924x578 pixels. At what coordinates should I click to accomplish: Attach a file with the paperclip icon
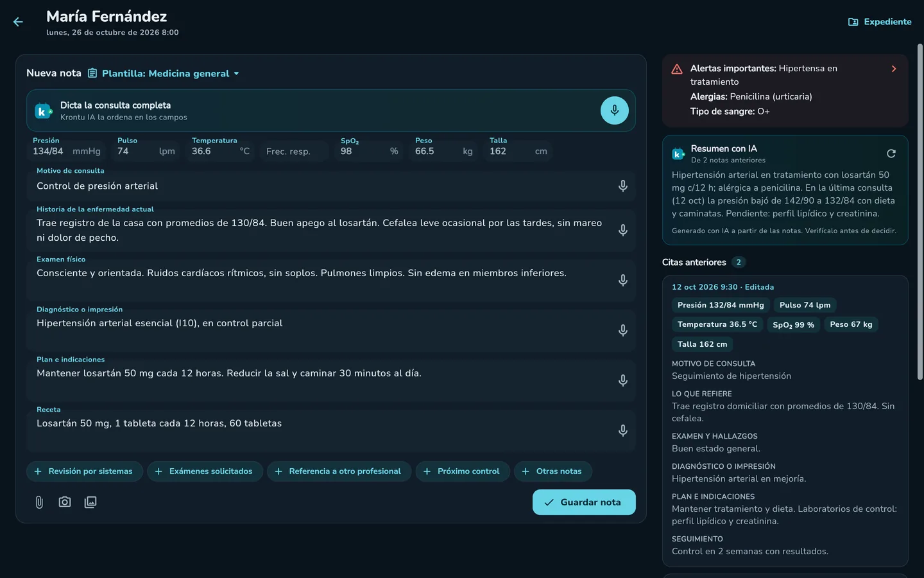(x=39, y=502)
